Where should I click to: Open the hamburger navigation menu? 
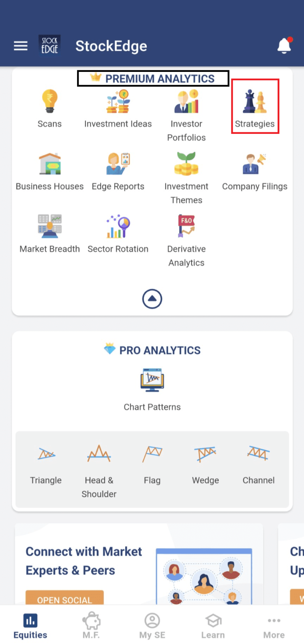click(21, 46)
